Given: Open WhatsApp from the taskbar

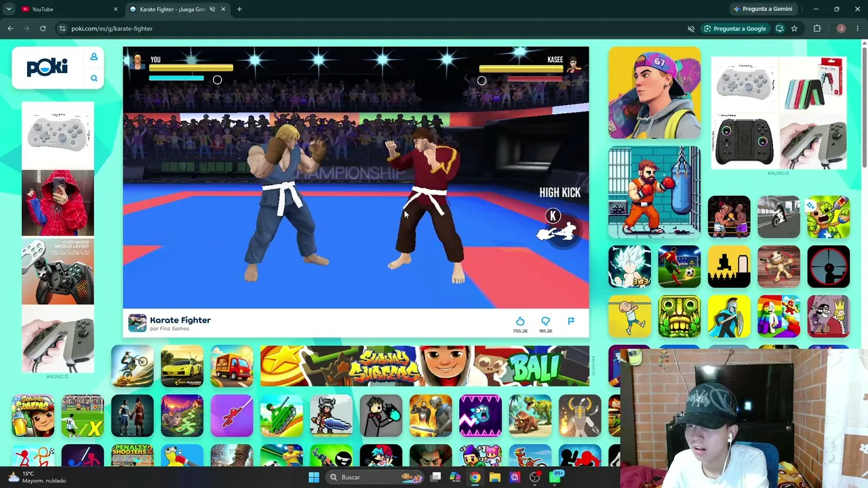Looking at the screenshot, I should tap(555, 476).
